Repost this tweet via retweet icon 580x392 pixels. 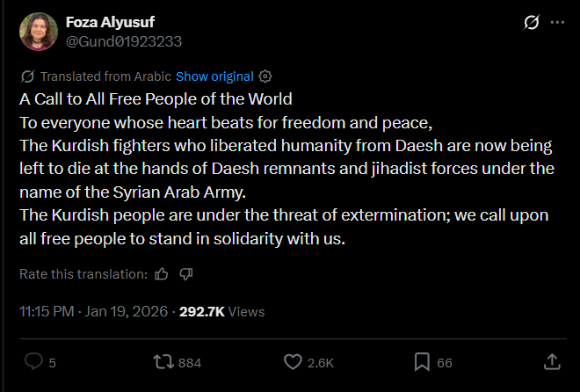pos(163,362)
